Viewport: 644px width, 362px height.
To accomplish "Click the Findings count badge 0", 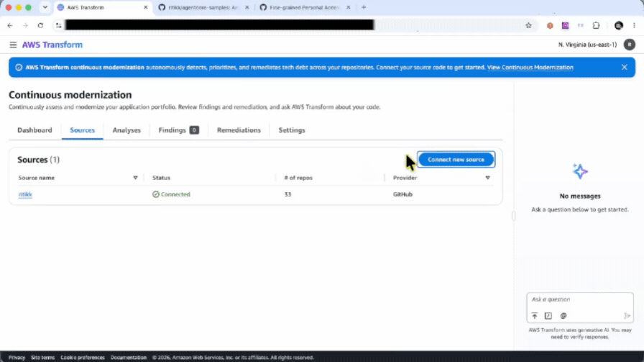I will pyautogui.click(x=194, y=130).
